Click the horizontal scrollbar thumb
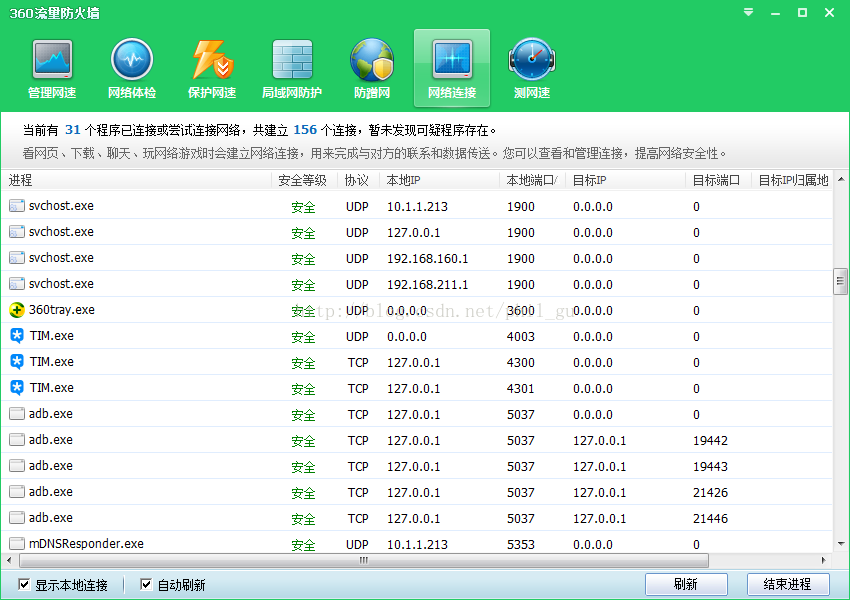This screenshot has width=850, height=600. tap(364, 560)
